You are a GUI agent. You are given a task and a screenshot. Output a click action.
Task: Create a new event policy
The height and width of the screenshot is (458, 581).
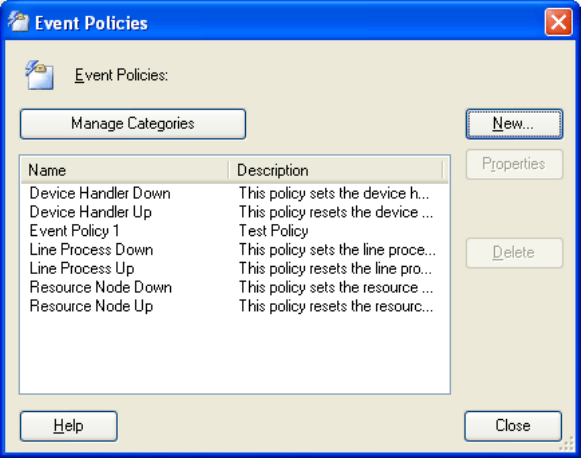pos(514,124)
